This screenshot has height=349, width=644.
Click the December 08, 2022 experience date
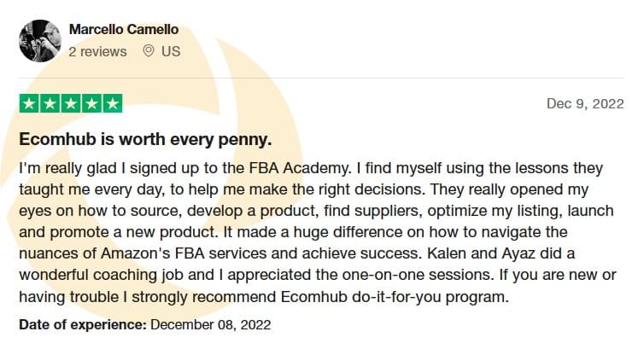point(211,325)
